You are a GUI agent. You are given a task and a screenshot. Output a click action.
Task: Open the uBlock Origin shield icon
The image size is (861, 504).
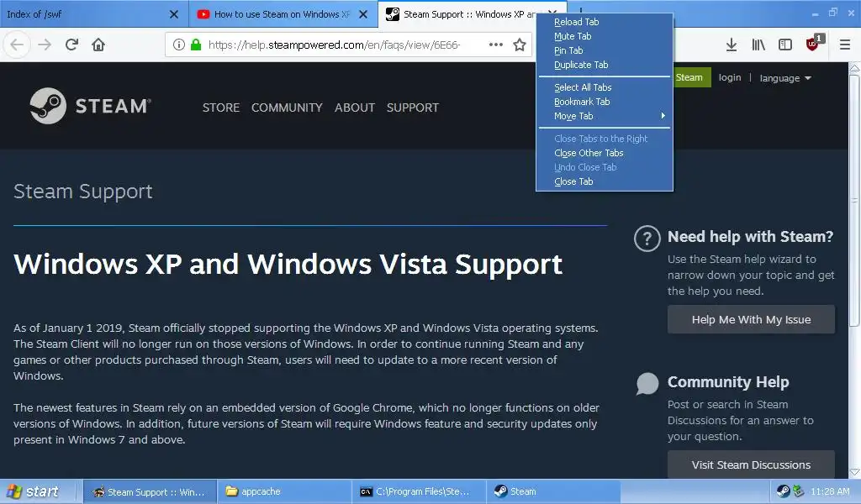(813, 44)
